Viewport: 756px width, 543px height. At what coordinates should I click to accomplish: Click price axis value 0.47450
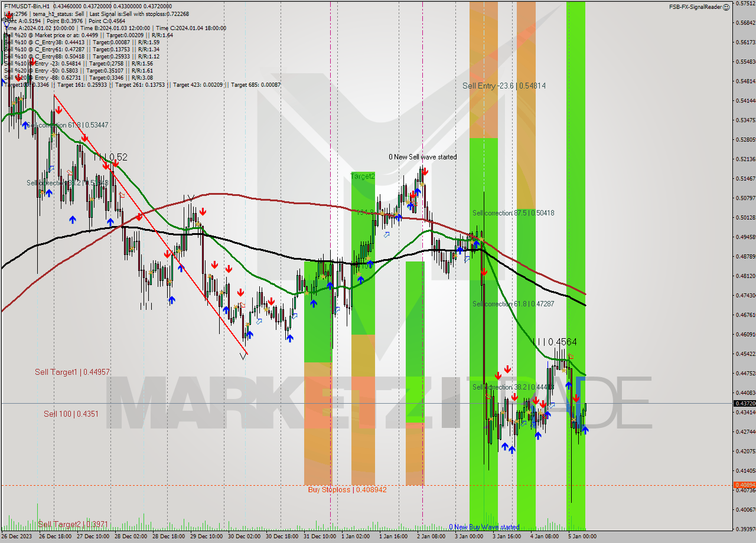tap(745, 295)
